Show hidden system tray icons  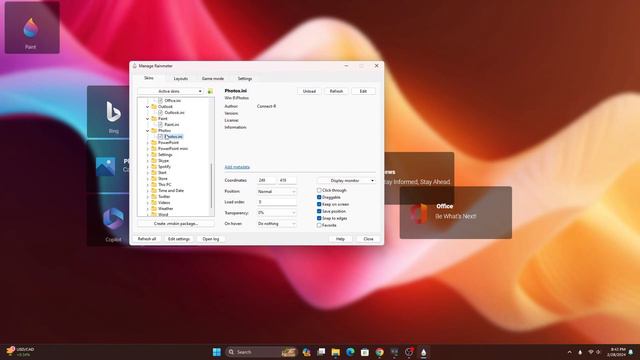[x=570, y=352]
